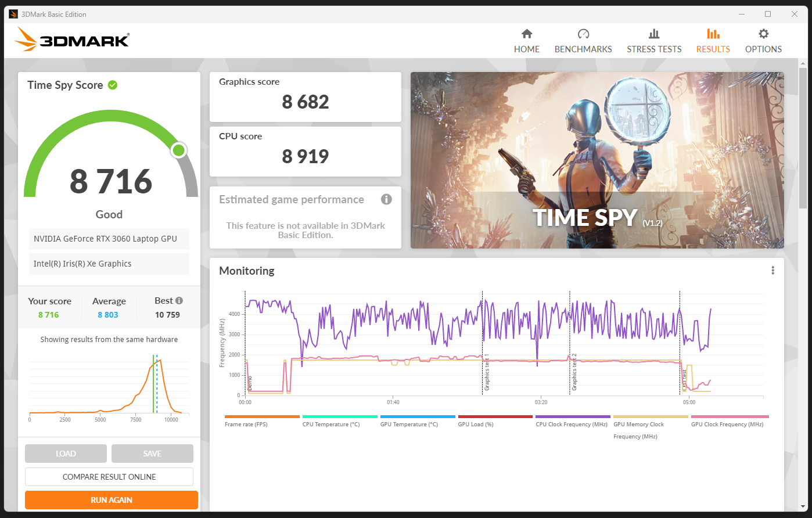Select the RESULTS tab

pyautogui.click(x=713, y=41)
